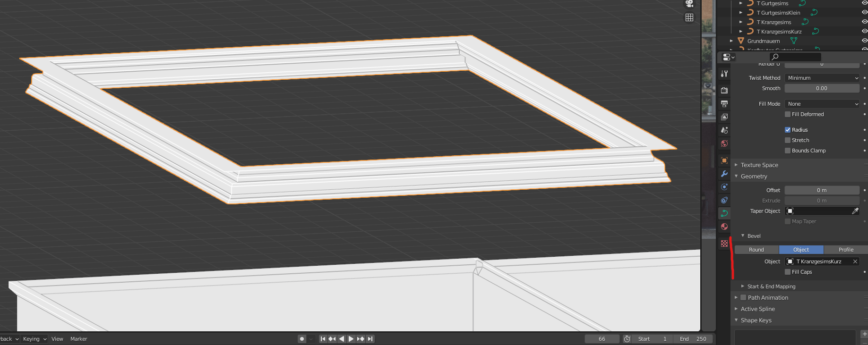Screen dimensions: 868x345
Task: Open the Tool properties tab
Action: 724,74
